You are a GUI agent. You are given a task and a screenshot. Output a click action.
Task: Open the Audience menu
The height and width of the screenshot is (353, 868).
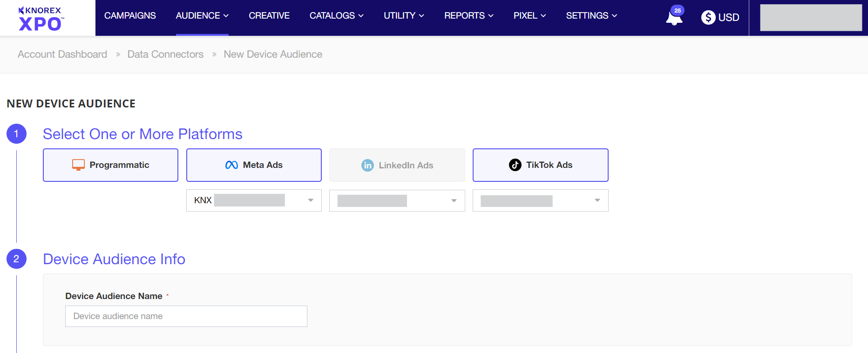(202, 16)
